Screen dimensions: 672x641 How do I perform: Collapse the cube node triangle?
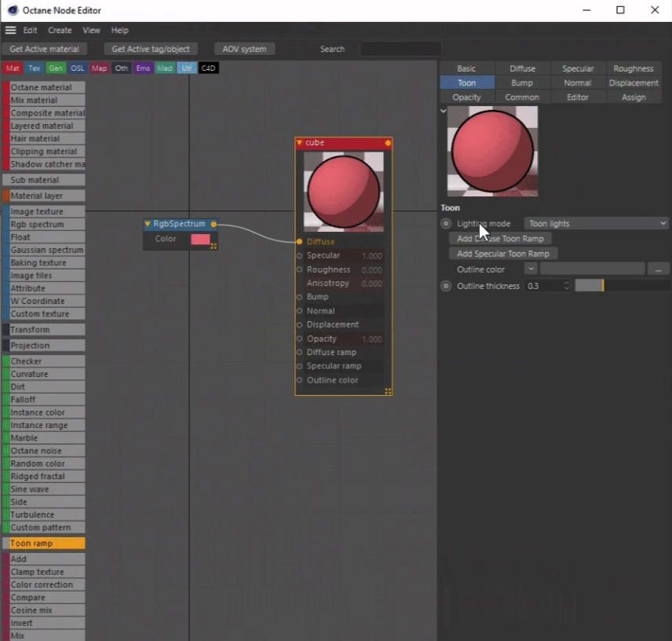point(300,143)
